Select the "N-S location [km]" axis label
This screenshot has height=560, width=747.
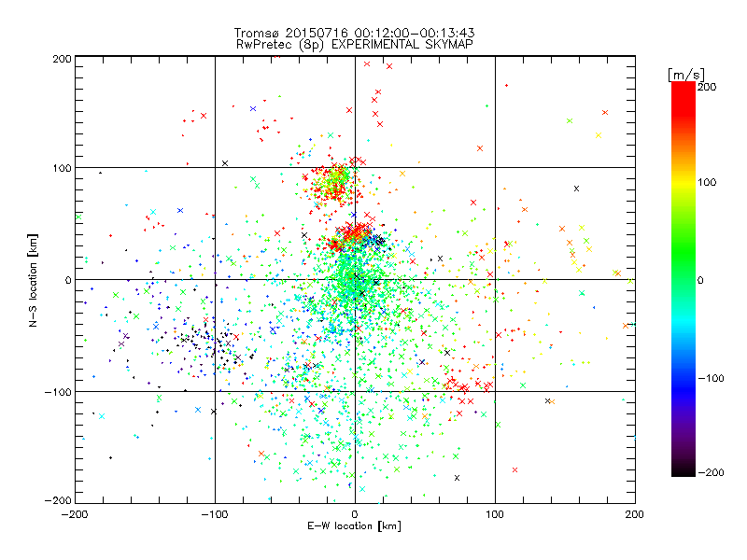point(33,280)
